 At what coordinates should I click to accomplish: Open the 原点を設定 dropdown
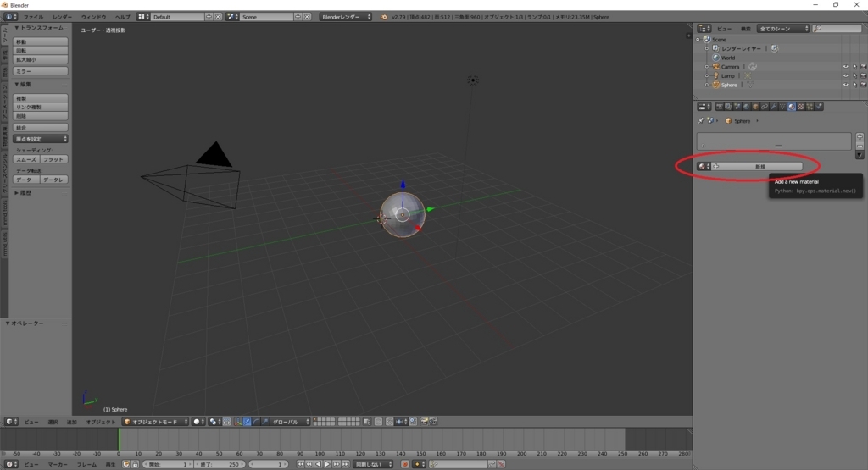[41, 139]
